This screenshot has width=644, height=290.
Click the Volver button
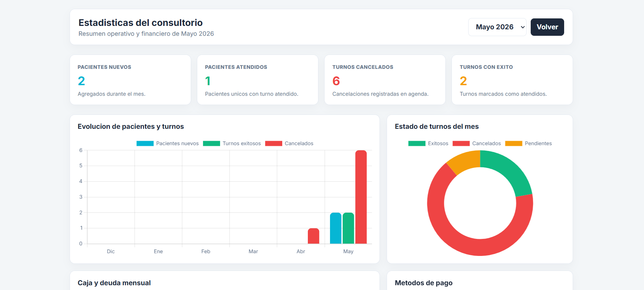(547, 27)
